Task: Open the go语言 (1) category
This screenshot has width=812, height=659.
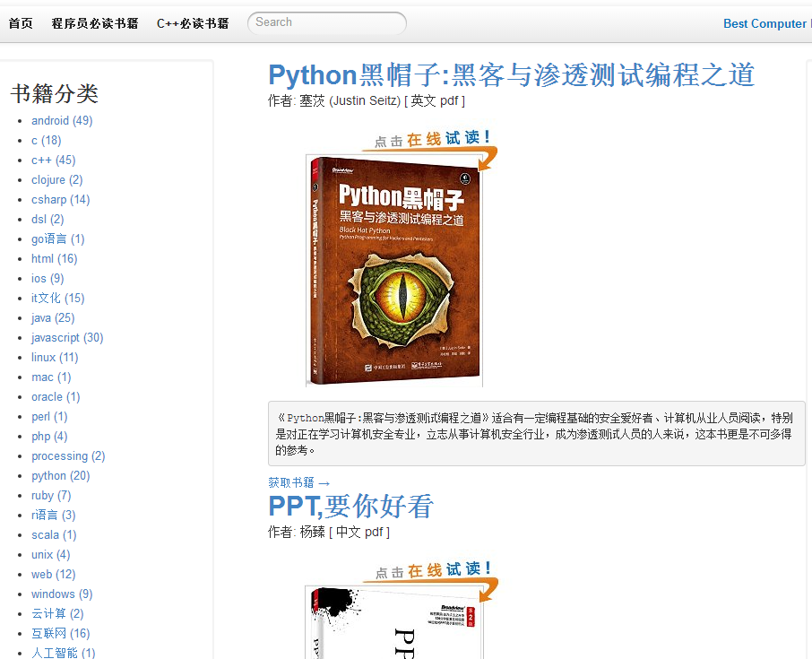Action: pos(57,238)
